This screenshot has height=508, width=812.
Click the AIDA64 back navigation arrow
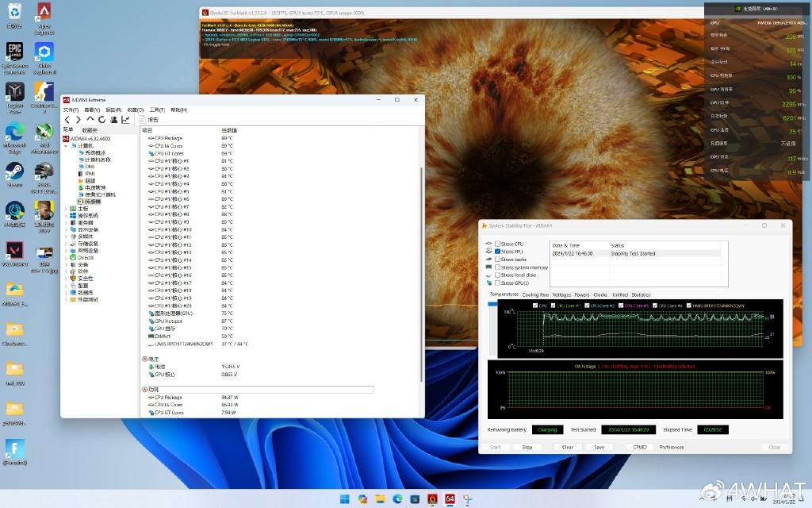[67, 120]
